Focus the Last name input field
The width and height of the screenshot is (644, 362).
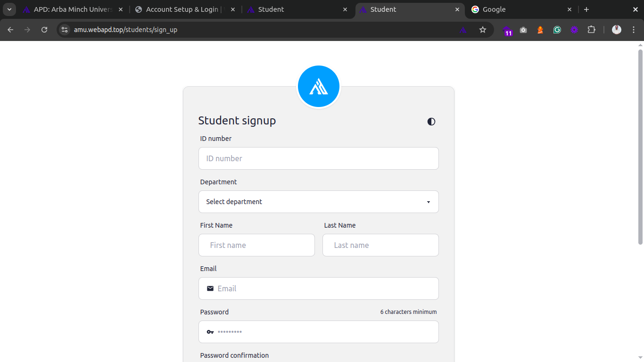(380, 245)
